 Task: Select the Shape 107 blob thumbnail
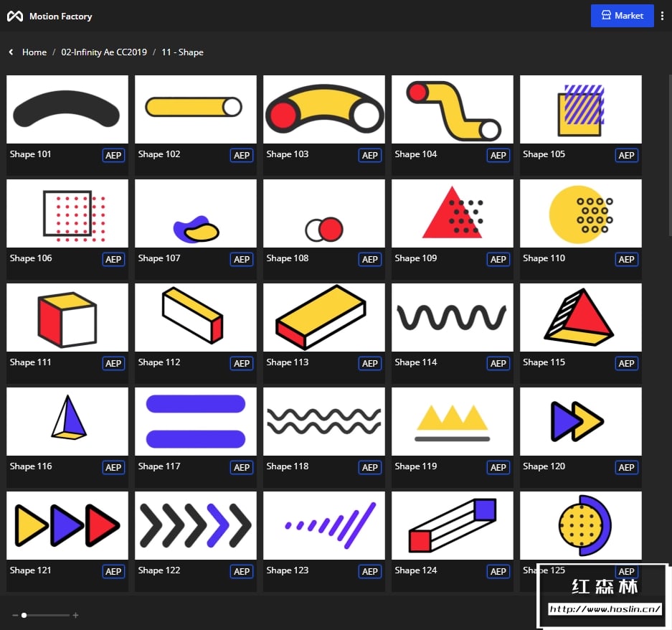click(195, 213)
